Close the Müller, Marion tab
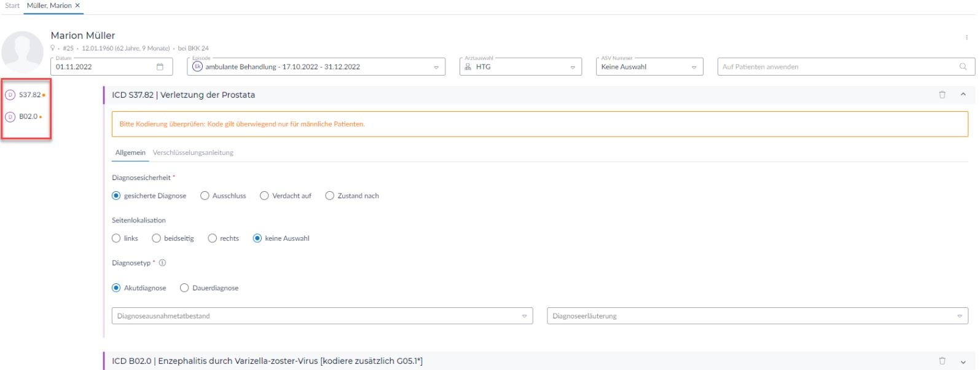The width and height of the screenshot is (980, 370). pos(77,6)
